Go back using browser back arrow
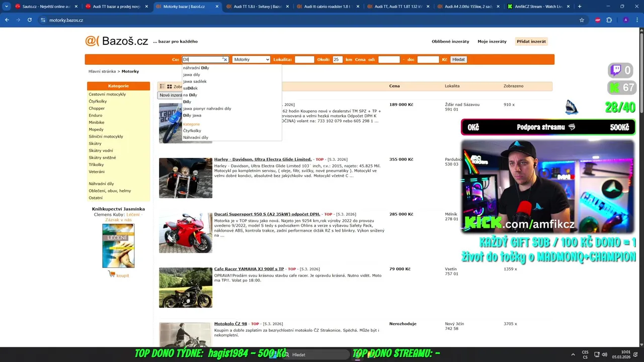 tap(7, 20)
